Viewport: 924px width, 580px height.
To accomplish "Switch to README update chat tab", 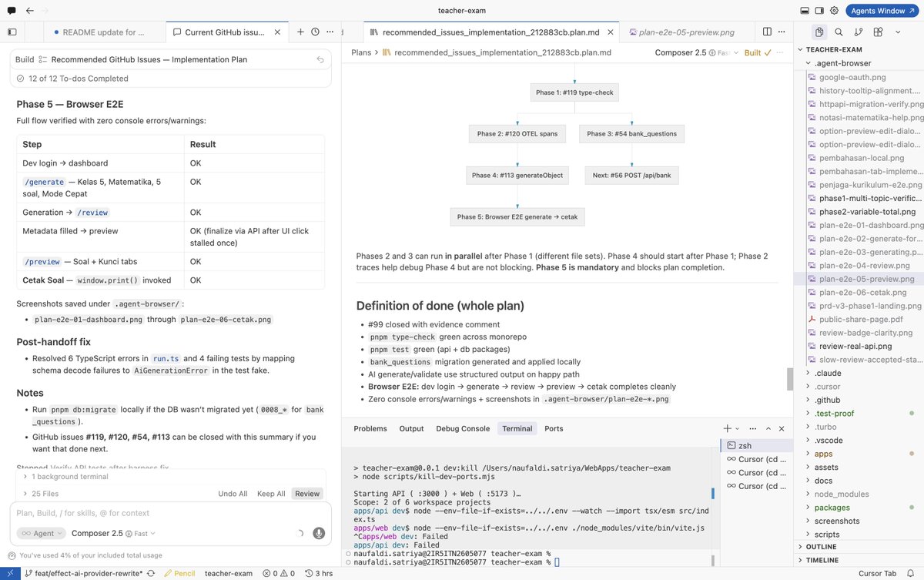I will point(103,32).
